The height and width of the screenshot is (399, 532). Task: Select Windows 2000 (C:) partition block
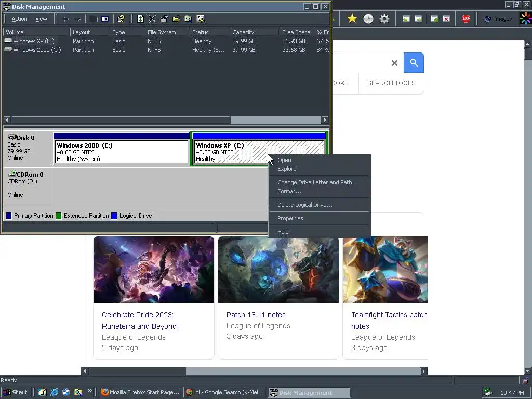122,149
